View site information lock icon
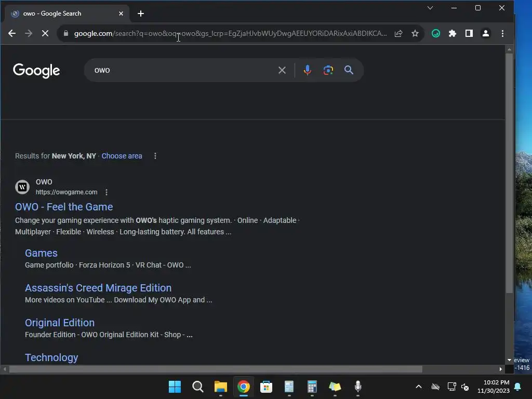The height and width of the screenshot is (399, 532). 66,33
